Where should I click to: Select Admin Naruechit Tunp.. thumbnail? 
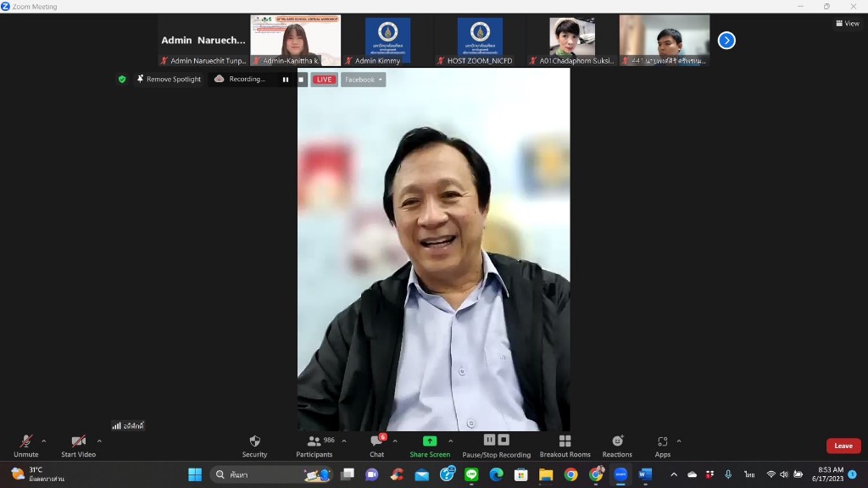coord(203,41)
